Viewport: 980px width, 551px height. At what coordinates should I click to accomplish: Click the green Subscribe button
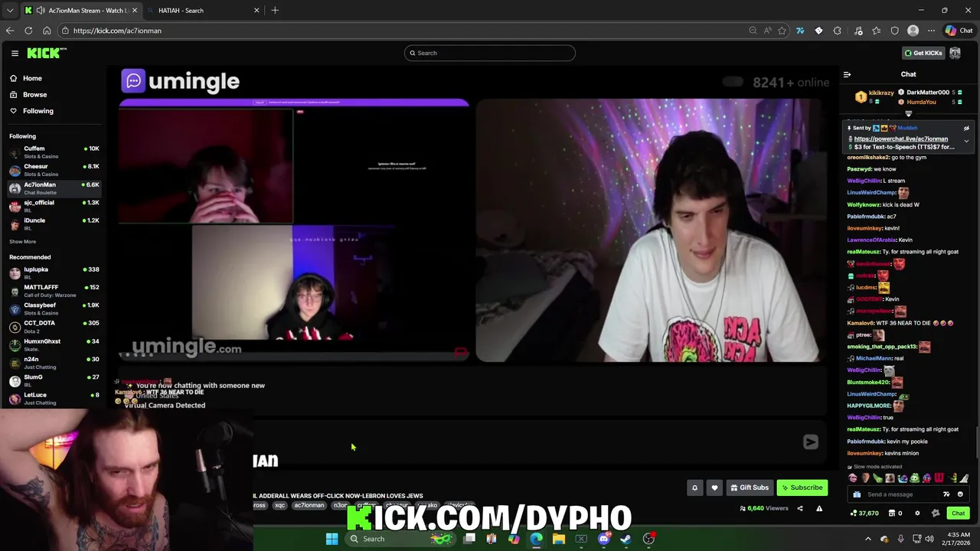(802, 487)
